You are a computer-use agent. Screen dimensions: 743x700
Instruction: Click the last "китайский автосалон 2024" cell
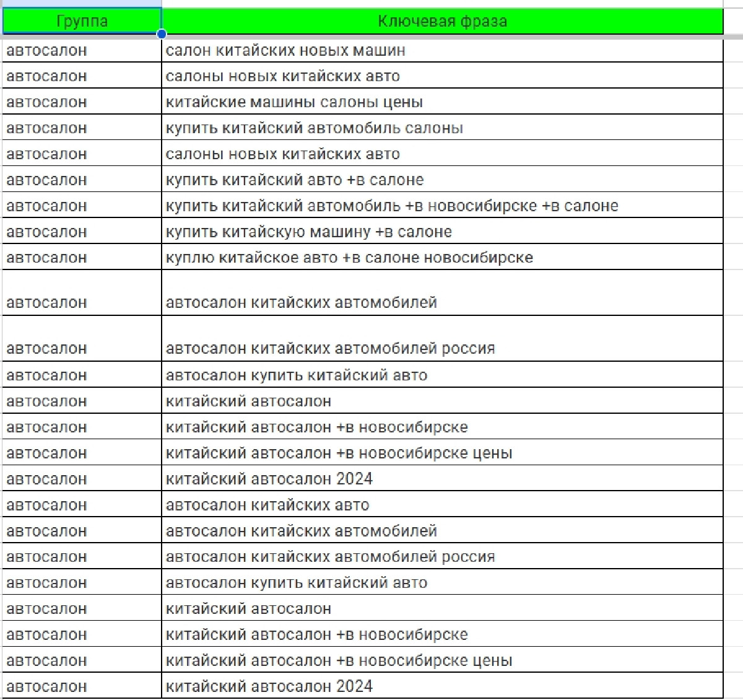click(x=441, y=686)
